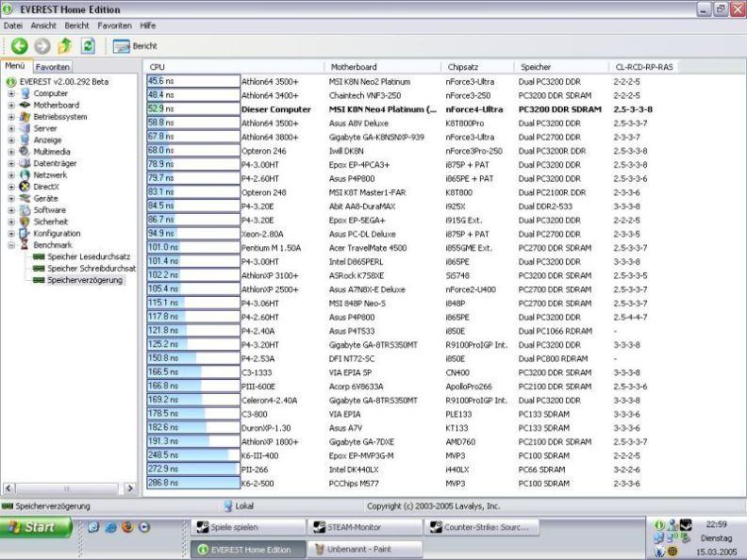Open the Hilfe menu
Viewport: 747px width, 560px height.
coord(148,25)
